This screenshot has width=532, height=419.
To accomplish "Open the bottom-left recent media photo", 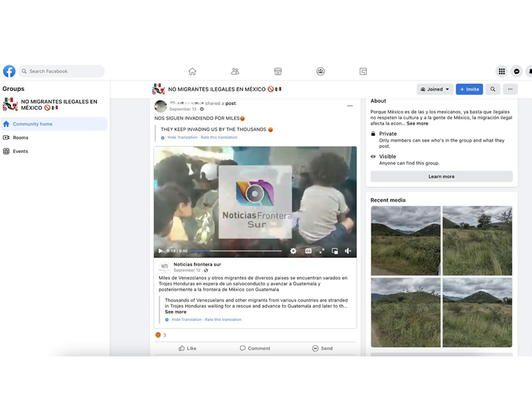I will pyautogui.click(x=406, y=312).
